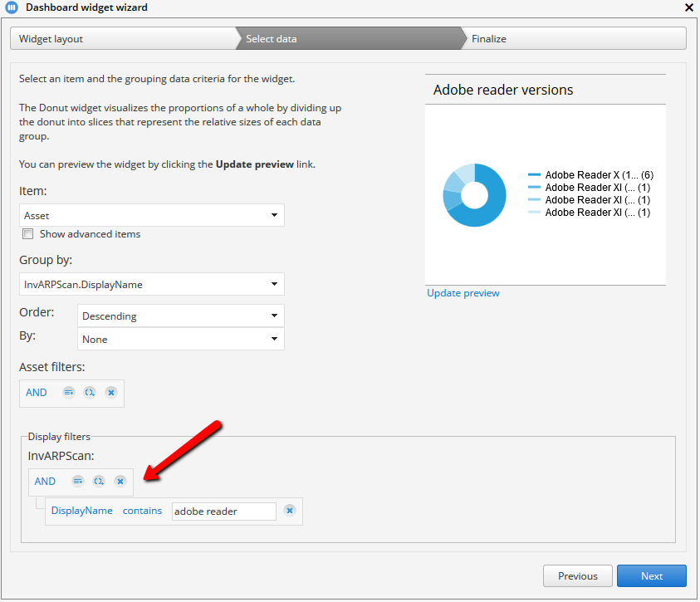
Task: Change the contains operator in filter
Action: (143, 511)
